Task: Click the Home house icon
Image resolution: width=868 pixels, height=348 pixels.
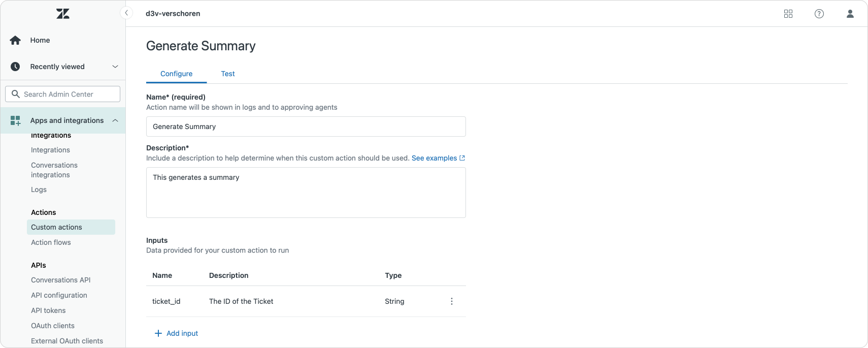Action: coord(15,40)
